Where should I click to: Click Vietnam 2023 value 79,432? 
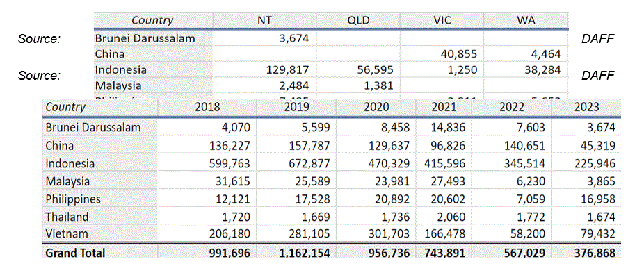(x=598, y=234)
